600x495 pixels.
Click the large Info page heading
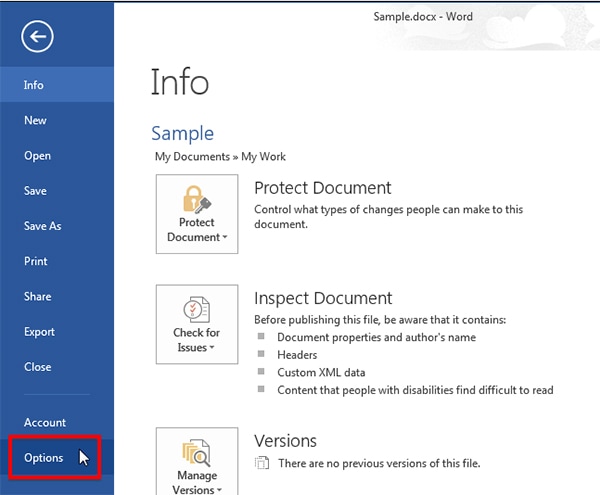click(180, 82)
